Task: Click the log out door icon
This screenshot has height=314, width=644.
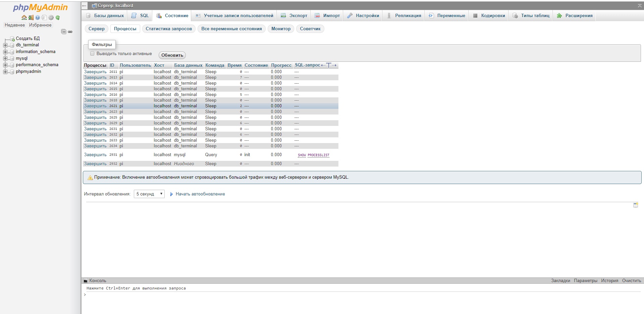Action: click(31, 17)
